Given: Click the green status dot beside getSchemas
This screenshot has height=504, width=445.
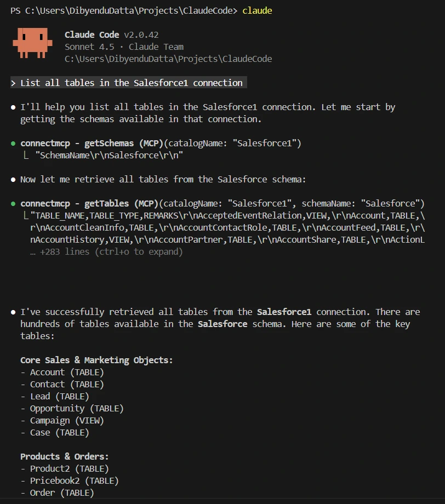Looking at the screenshot, I should tap(13, 144).
